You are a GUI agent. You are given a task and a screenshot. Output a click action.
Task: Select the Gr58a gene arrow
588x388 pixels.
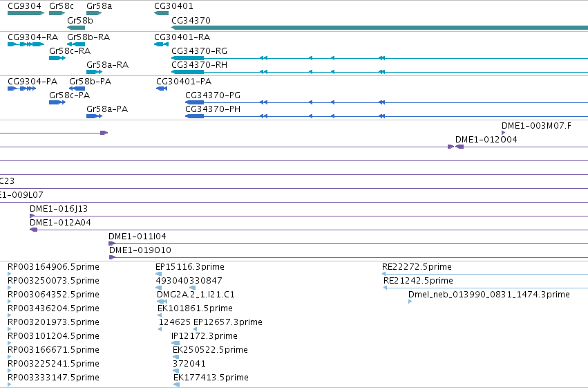[94, 13]
